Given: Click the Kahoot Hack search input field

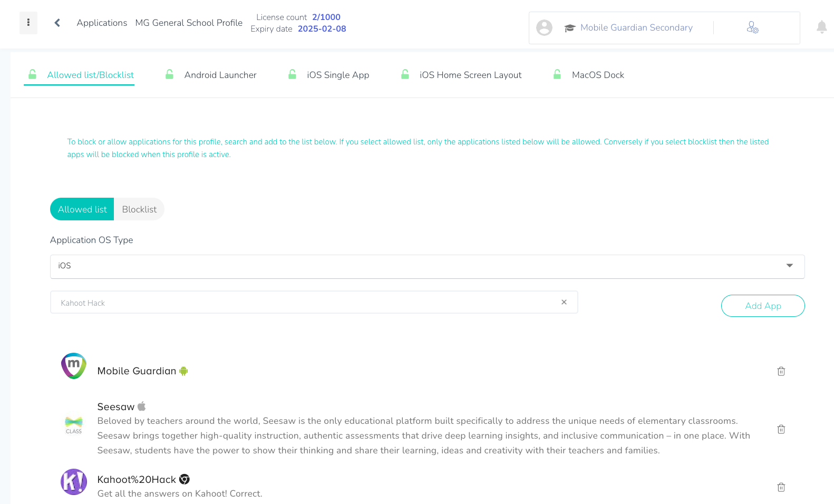Looking at the screenshot, I should click(314, 303).
